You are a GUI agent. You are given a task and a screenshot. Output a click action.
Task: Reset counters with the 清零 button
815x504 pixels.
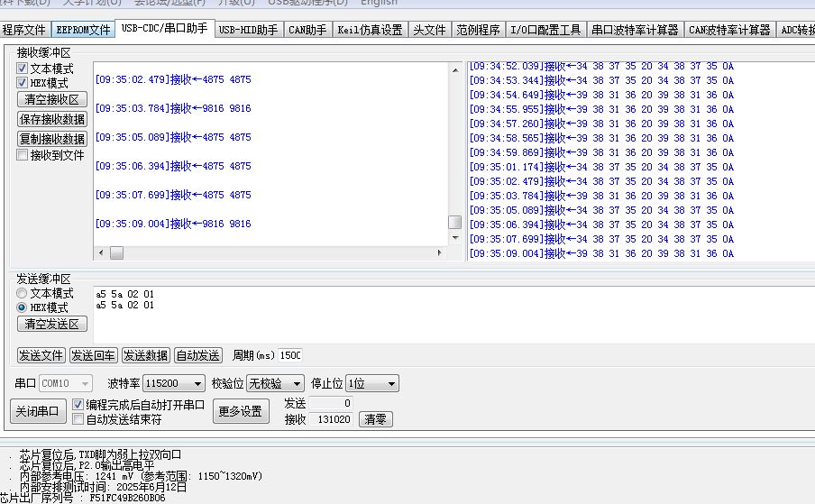375,419
